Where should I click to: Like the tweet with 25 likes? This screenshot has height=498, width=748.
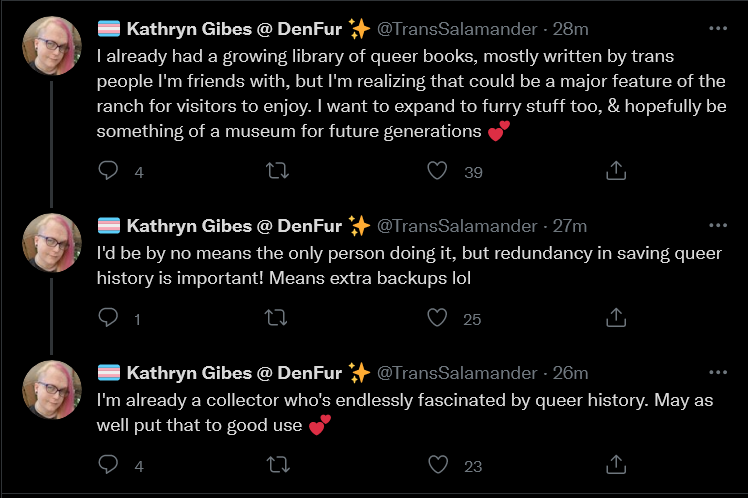point(437,317)
